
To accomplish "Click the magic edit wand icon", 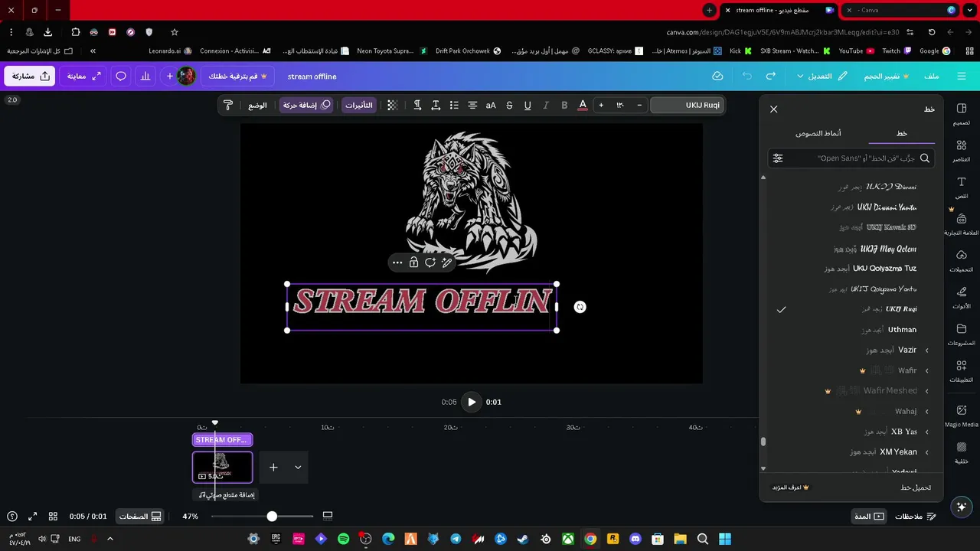I will [x=447, y=262].
